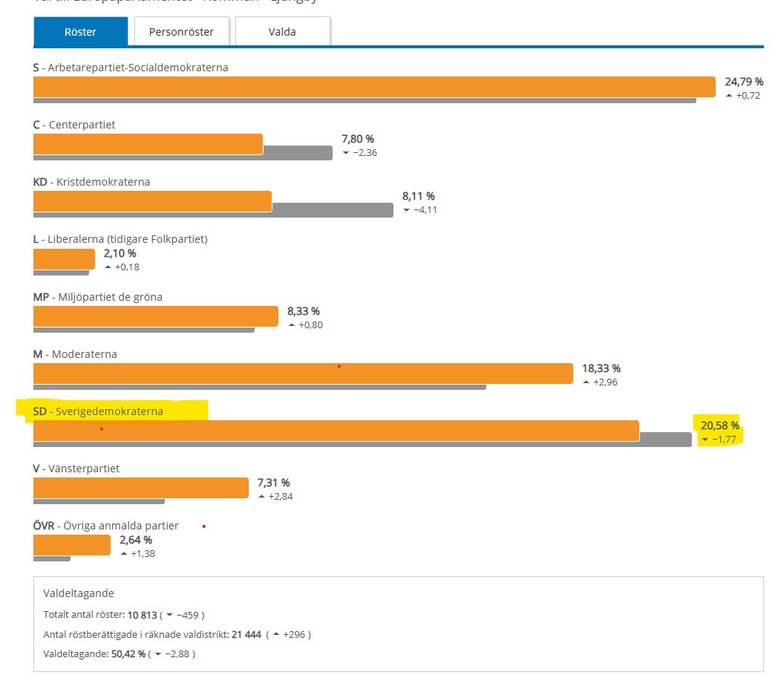Image resolution: width=784 pixels, height=675 pixels.
Task: Click the S - Arbetarepartiet-Socialdemokraterna label
Action: (x=131, y=68)
